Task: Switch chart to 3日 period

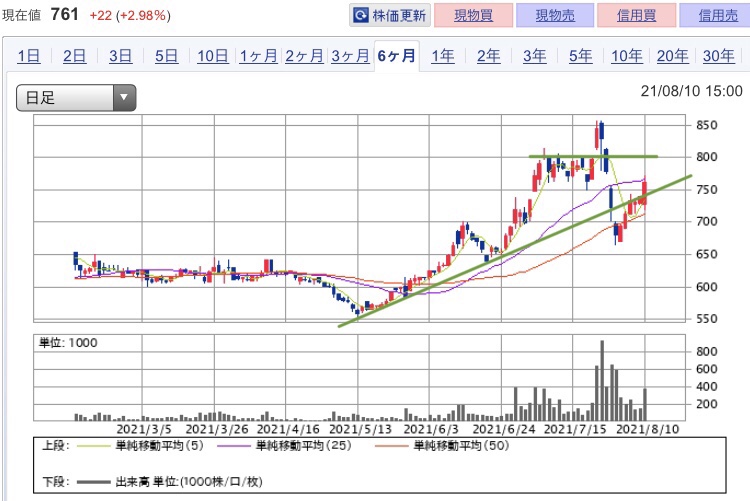Action: click(121, 56)
